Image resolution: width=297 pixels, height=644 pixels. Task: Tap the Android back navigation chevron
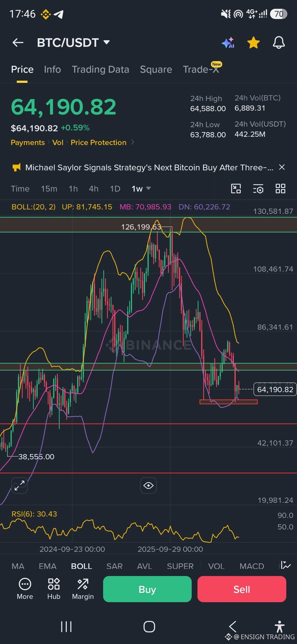[x=233, y=626]
